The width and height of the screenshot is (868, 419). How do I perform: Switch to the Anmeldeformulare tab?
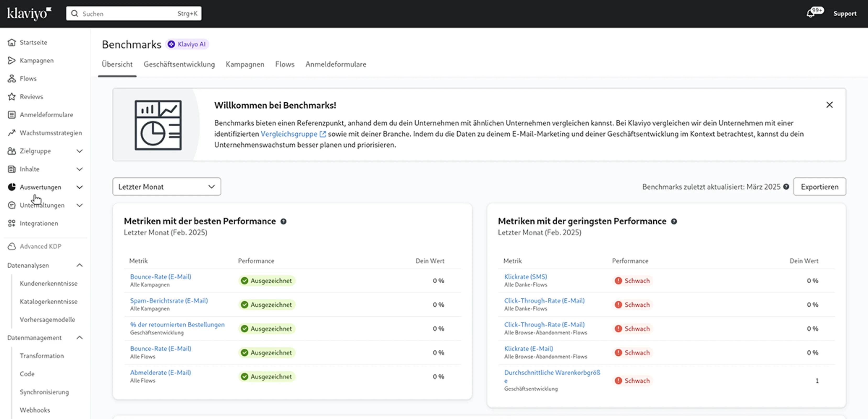coord(336,64)
